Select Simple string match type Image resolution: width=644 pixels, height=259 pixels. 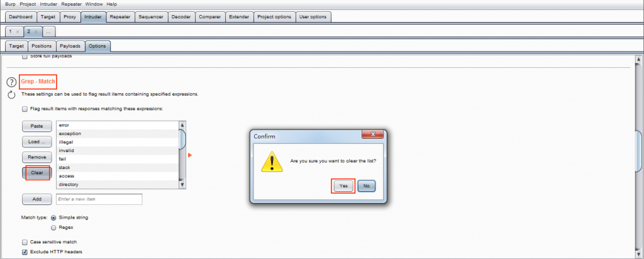(53, 218)
